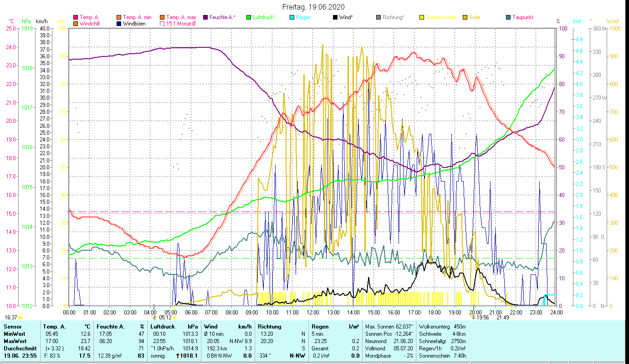Click the Temp. A. min legend swatch

119,17
